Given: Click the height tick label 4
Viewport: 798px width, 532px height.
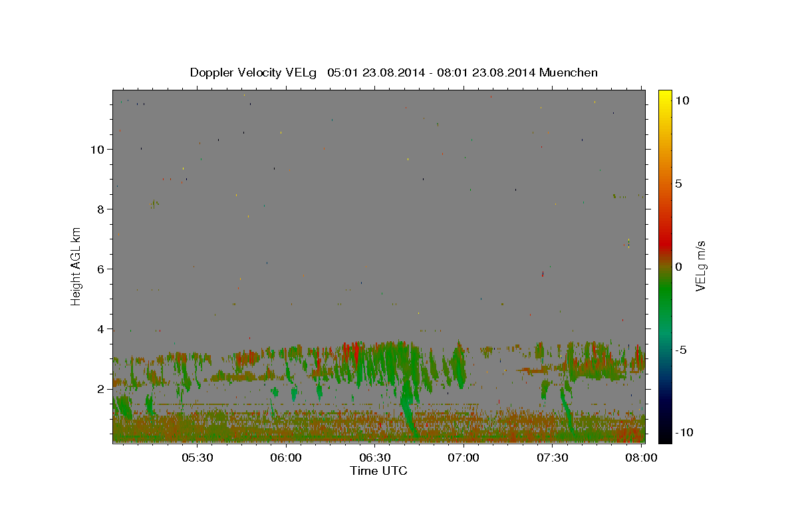Looking at the screenshot, I should [x=101, y=329].
